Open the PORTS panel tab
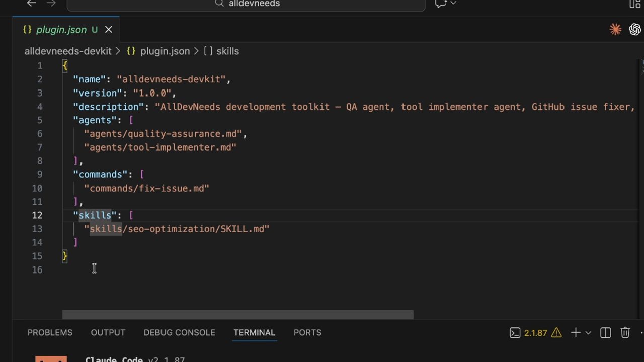The image size is (644, 362). 307,333
